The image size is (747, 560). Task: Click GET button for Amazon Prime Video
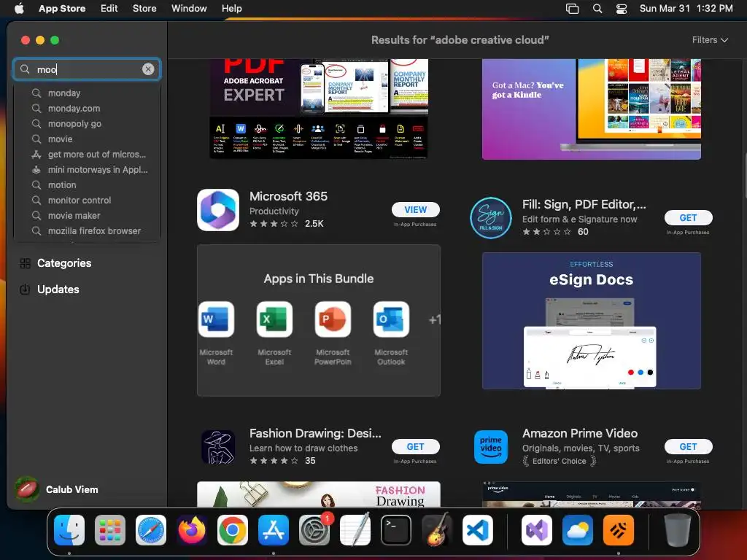point(688,447)
